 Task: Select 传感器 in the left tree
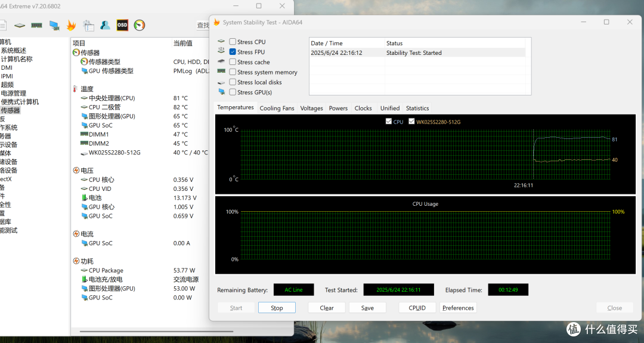coord(10,110)
